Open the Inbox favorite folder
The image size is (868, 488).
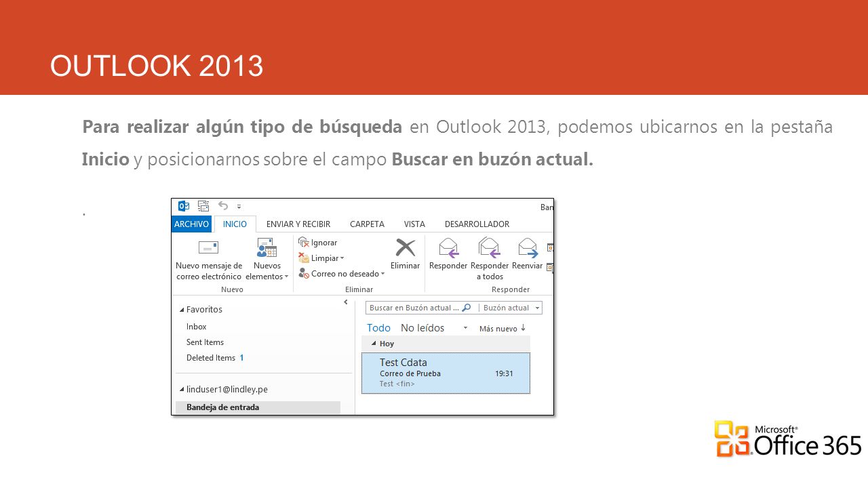tap(197, 327)
